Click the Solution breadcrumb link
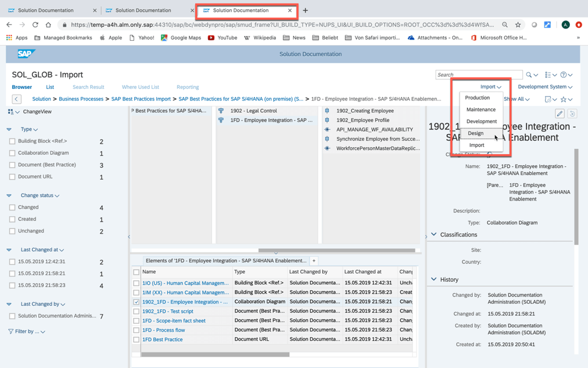 41,99
